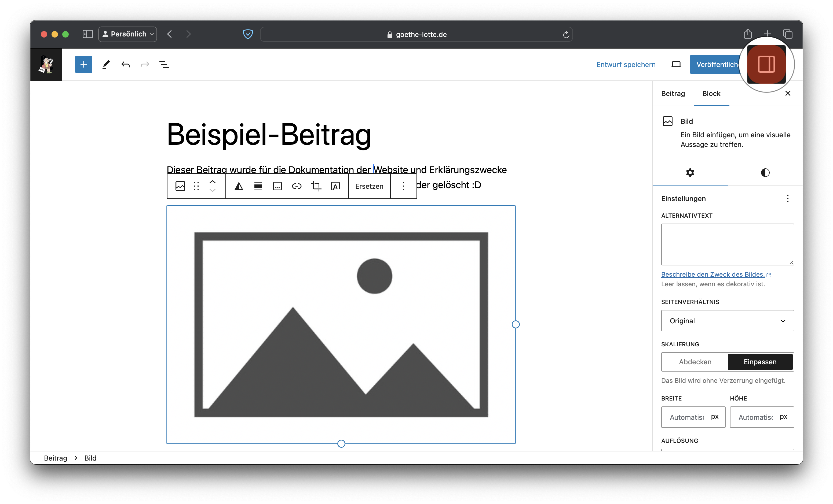Image resolution: width=833 pixels, height=504 pixels.
Task: Click the undo arrow
Action: pos(125,64)
